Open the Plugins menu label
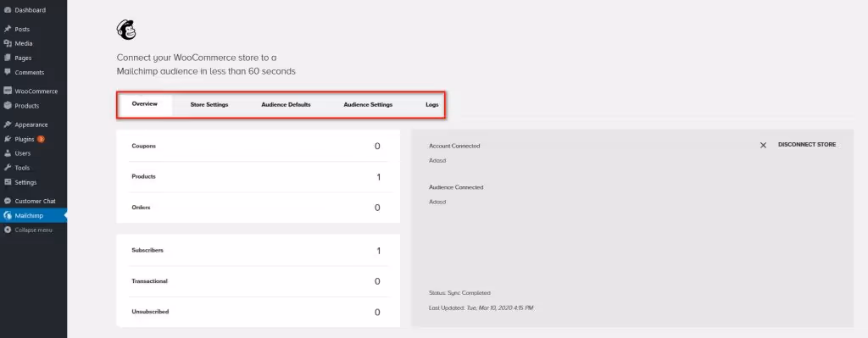Image resolution: width=868 pixels, height=338 pixels. (x=25, y=140)
